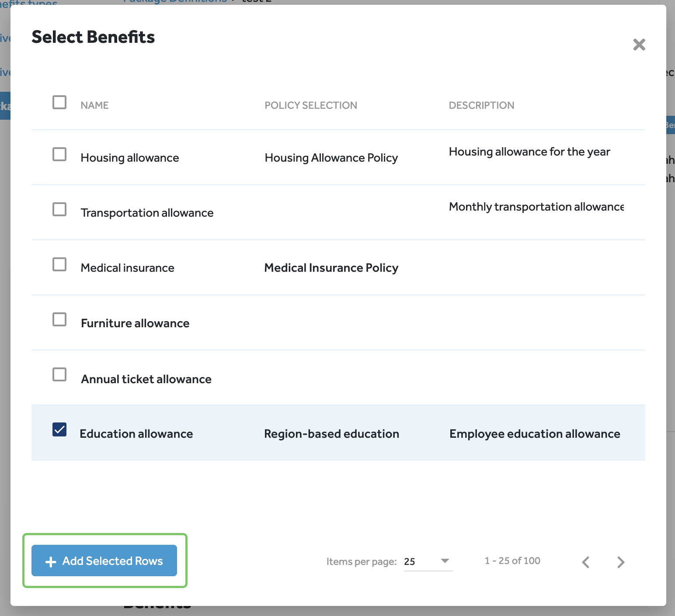Click the Add Selected Rows button
This screenshot has width=675, height=616.
point(104,561)
